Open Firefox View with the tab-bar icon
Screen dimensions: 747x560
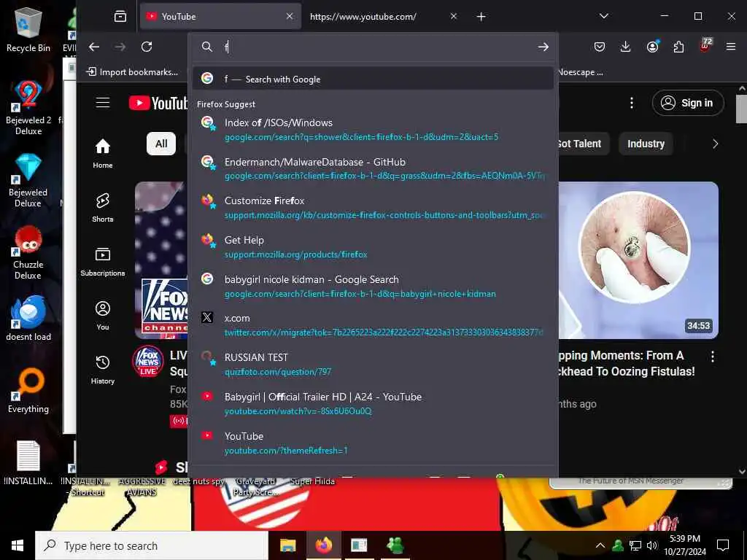point(120,17)
